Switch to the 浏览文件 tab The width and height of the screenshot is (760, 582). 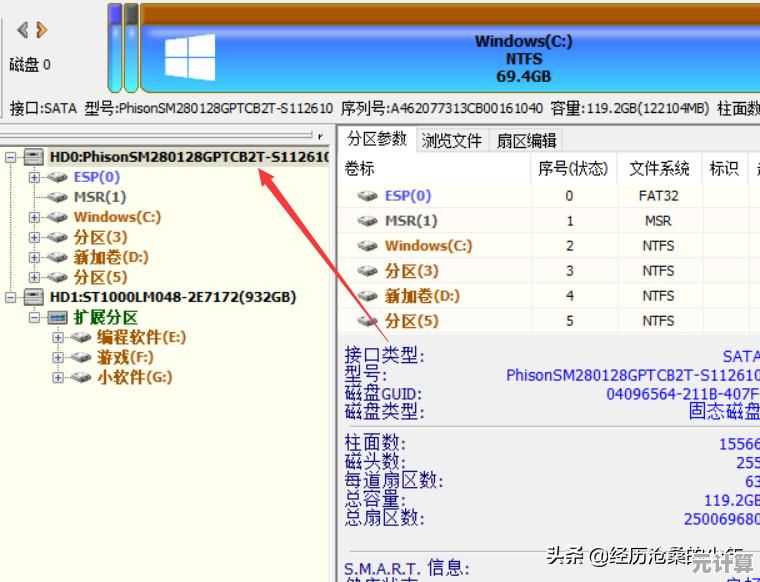click(x=451, y=141)
